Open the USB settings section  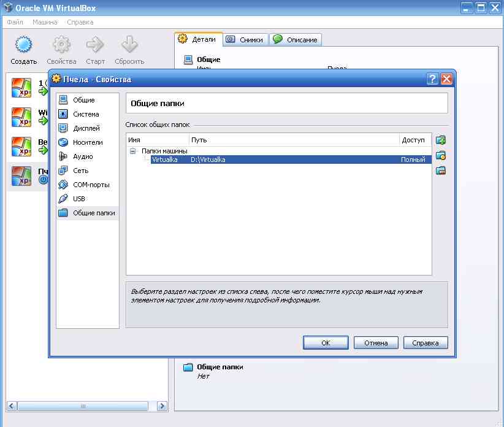[x=88, y=199]
